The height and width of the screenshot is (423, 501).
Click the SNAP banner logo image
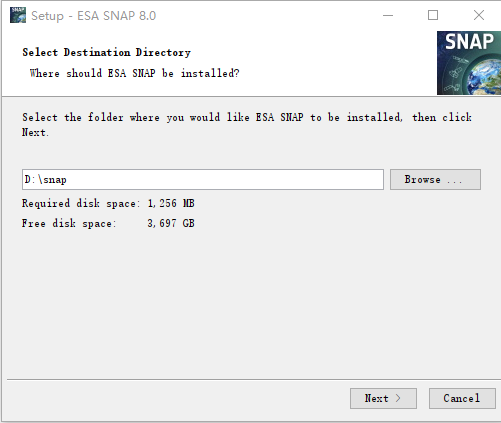[x=469, y=63]
